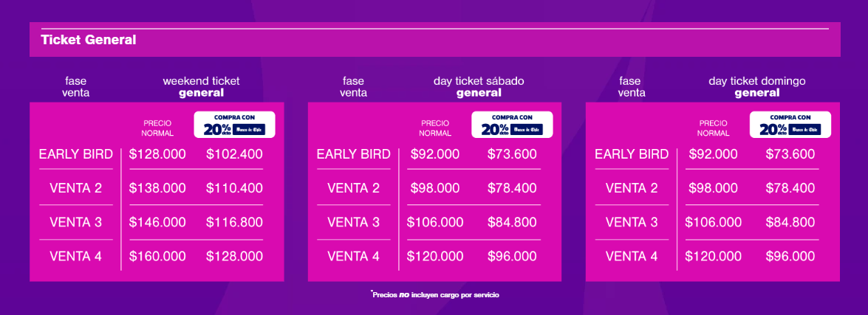Click sábado Early Bird normal price $92.000
This screenshot has width=868, height=315.
click(x=435, y=154)
